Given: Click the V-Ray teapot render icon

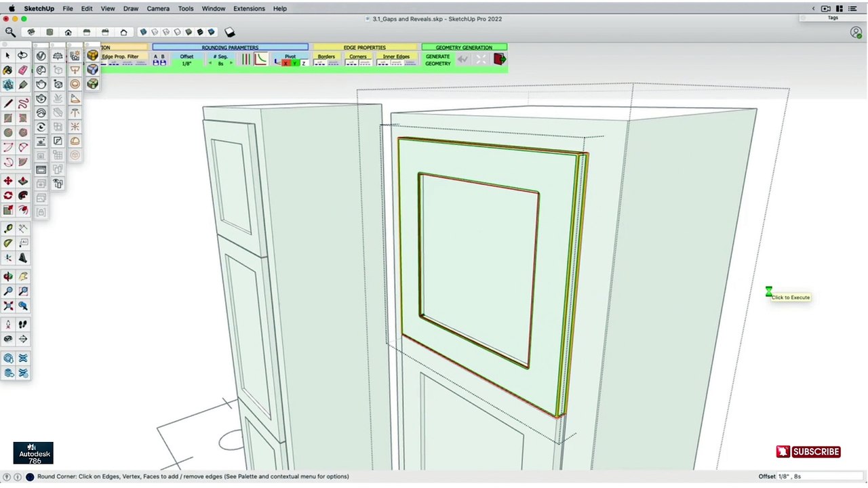Looking at the screenshot, I should [41, 85].
